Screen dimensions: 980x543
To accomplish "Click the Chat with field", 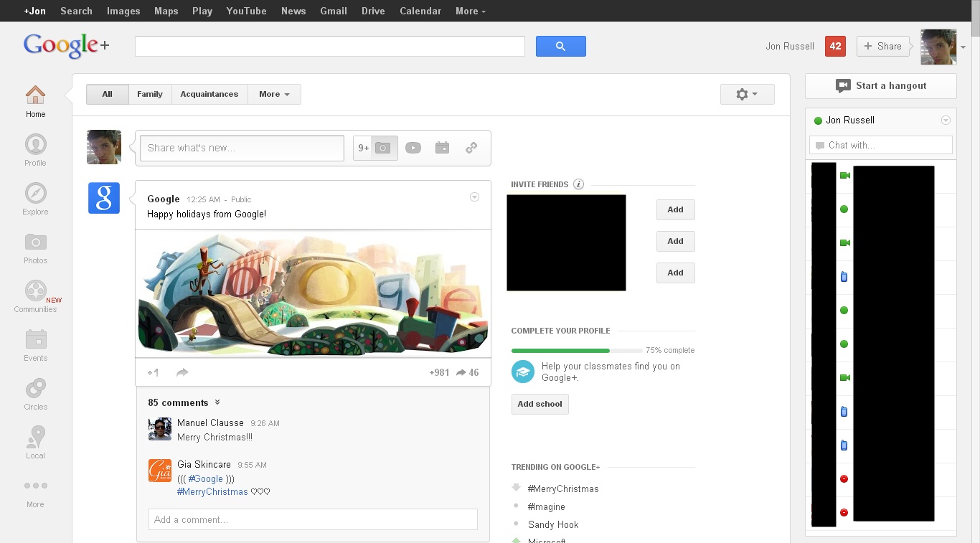I will pos(881,145).
